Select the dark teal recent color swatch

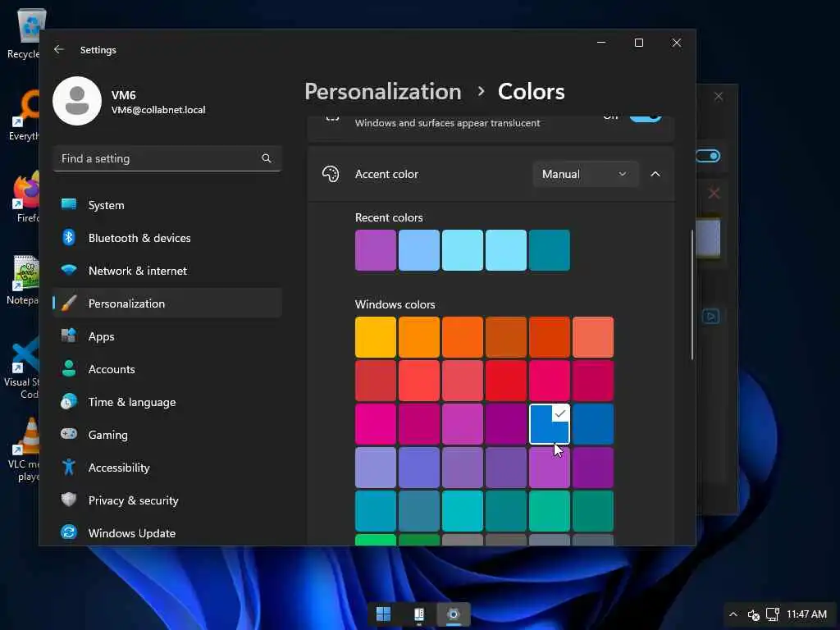coord(549,250)
